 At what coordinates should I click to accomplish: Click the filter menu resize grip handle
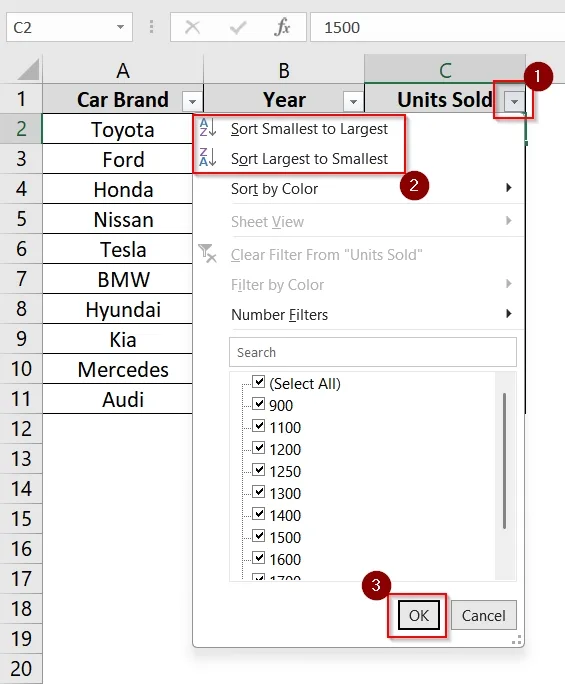(517, 640)
